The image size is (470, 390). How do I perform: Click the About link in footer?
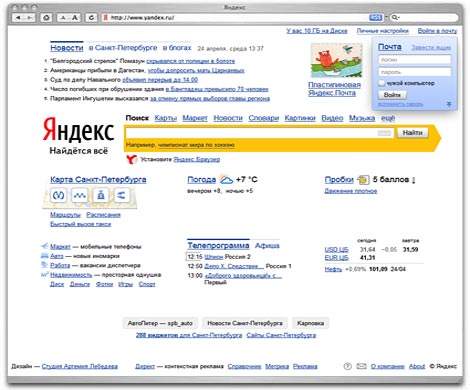[x=417, y=366]
